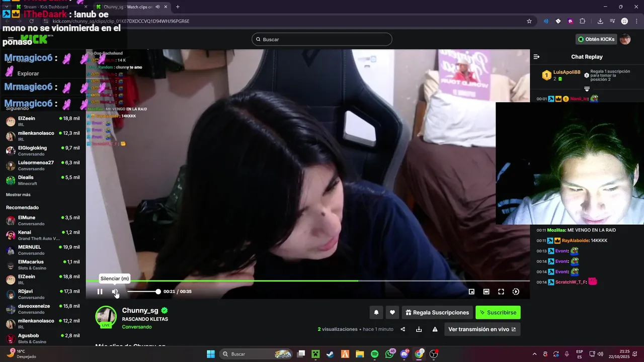Switch to Stream - Kick Dashboard tab

[x=45, y=7]
